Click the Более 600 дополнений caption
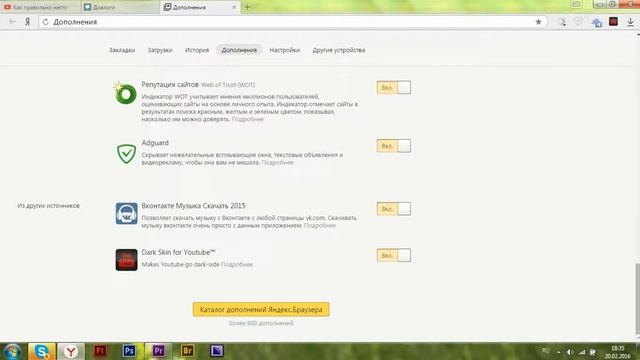Viewport: 640px width, 360px height. click(261, 323)
